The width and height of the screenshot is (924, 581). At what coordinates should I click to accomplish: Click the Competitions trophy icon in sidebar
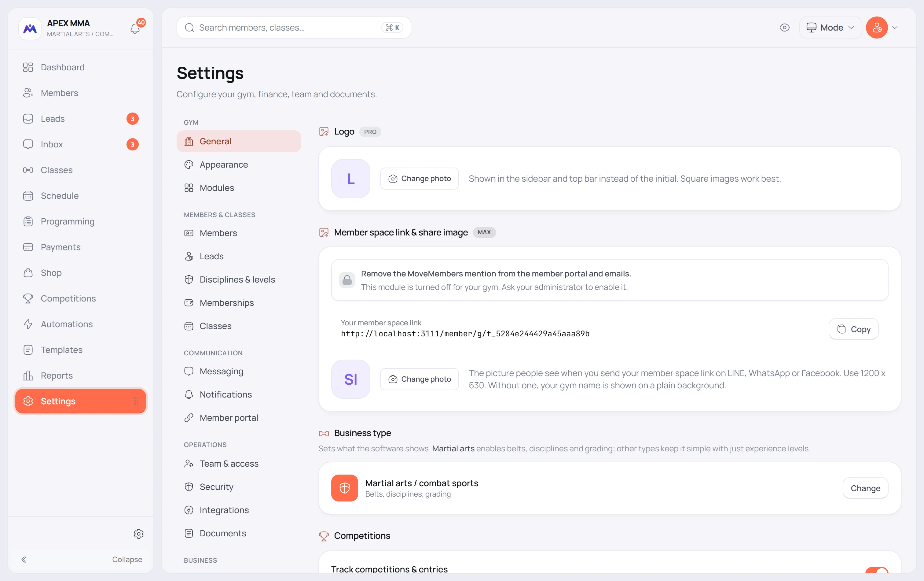click(x=28, y=298)
